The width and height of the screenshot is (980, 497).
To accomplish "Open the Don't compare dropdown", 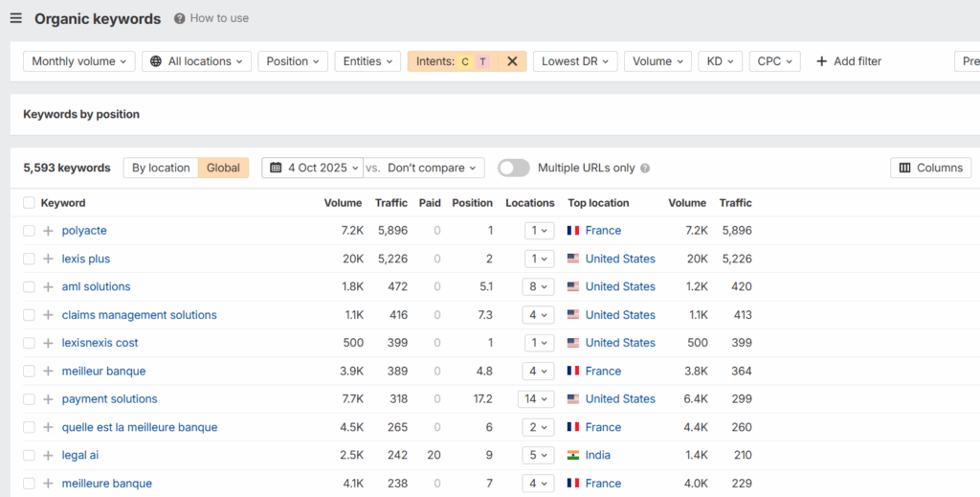I will point(432,168).
